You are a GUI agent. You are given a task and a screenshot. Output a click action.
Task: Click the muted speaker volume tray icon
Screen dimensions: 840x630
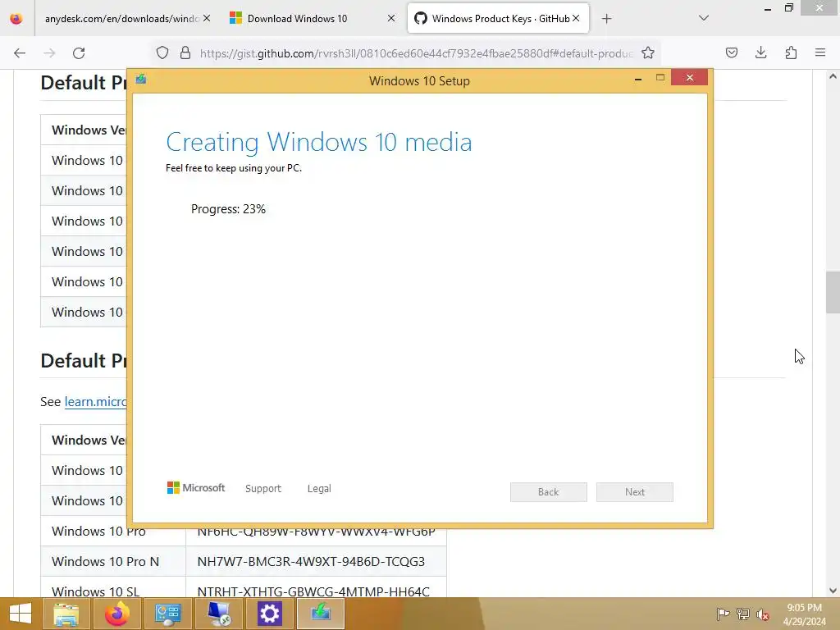tap(763, 614)
